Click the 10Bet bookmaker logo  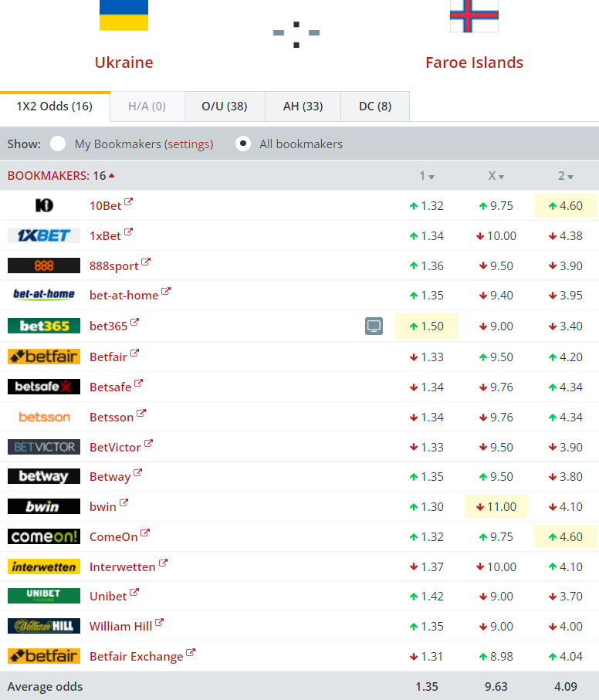44,205
